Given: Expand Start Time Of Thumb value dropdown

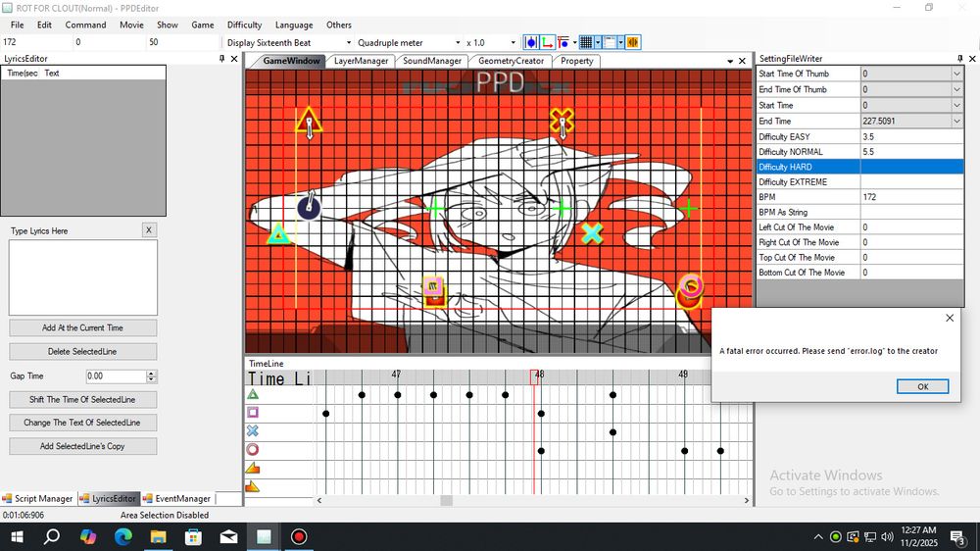Looking at the screenshot, I should (x=956, y=74).
